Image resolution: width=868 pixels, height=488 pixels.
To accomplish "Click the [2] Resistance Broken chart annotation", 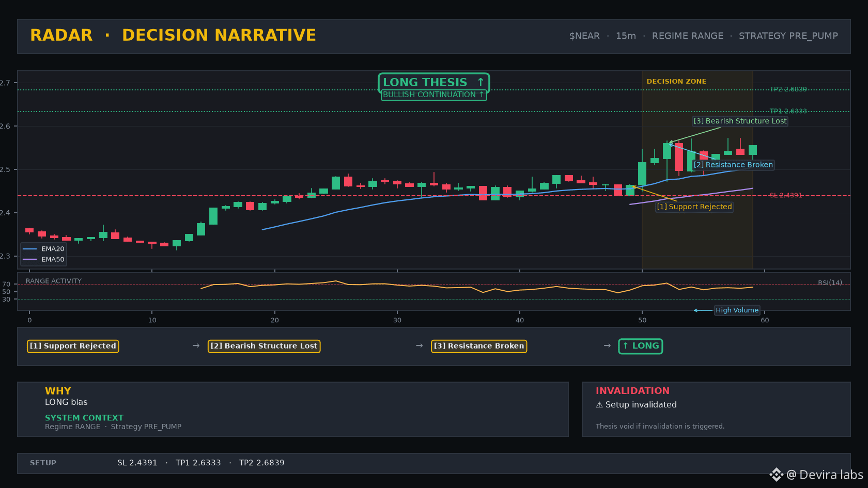I will (x=733, y=165).
